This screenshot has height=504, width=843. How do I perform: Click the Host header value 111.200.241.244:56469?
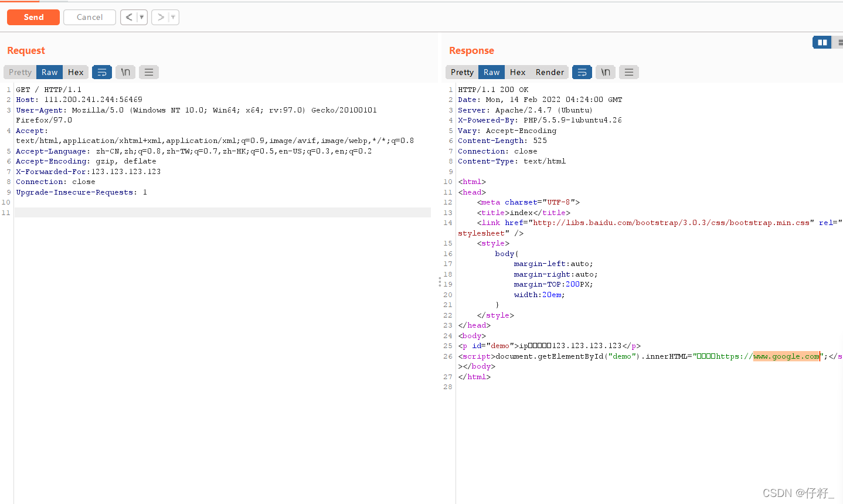point(93,100)
